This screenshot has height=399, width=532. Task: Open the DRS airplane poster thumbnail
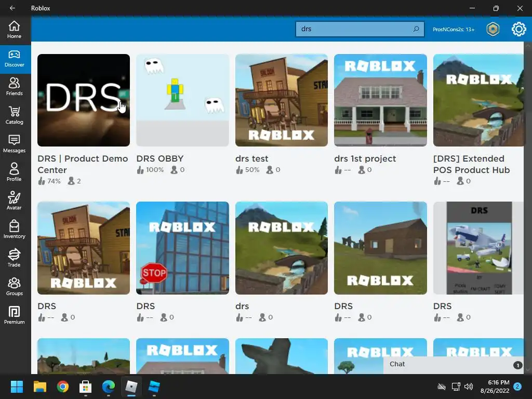(478, 248)
